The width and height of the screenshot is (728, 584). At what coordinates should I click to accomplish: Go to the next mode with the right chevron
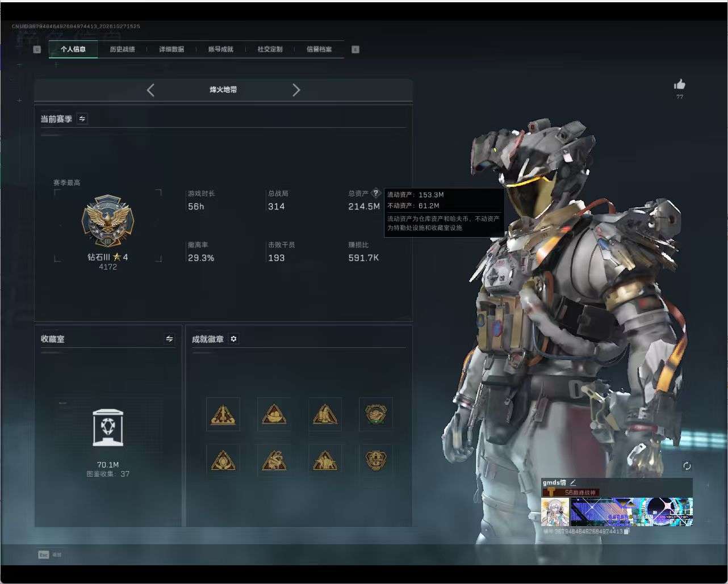click(296, 90)
